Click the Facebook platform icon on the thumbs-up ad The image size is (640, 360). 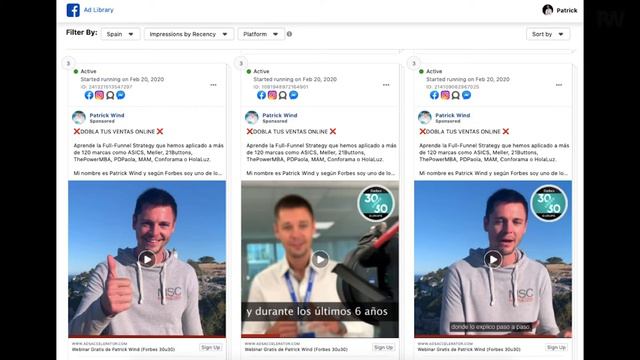click(89, 95)
